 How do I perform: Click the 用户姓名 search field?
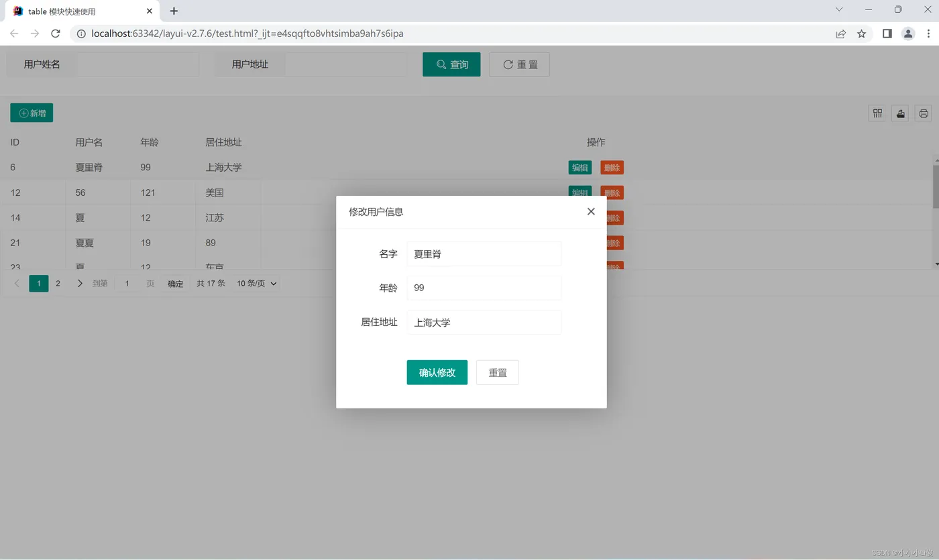coord(137,64)
